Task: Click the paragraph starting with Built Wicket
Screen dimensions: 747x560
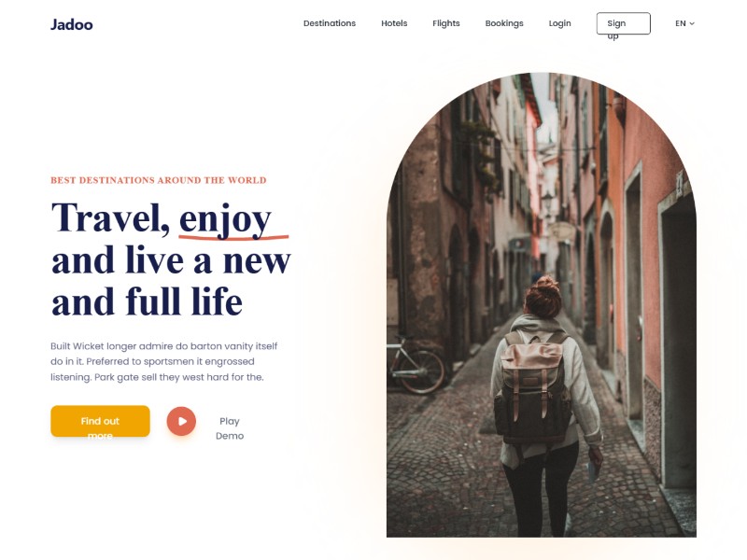Action: [164, 361]
